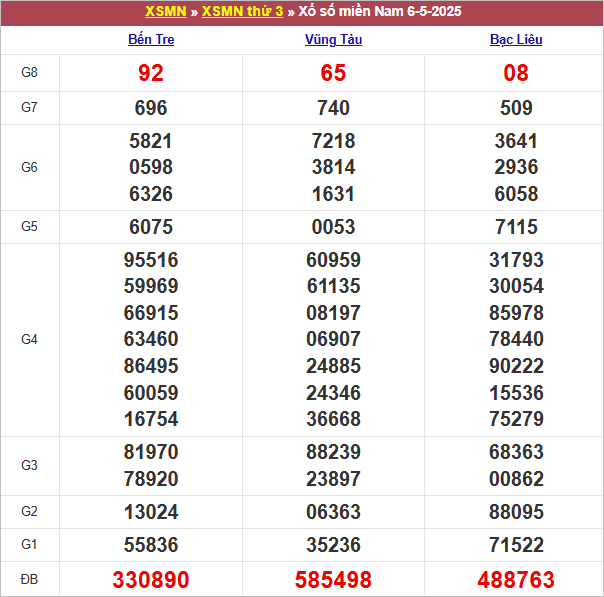Click the G2 number 13024
Screen dimensions: 604x597
tap(151, 512)
